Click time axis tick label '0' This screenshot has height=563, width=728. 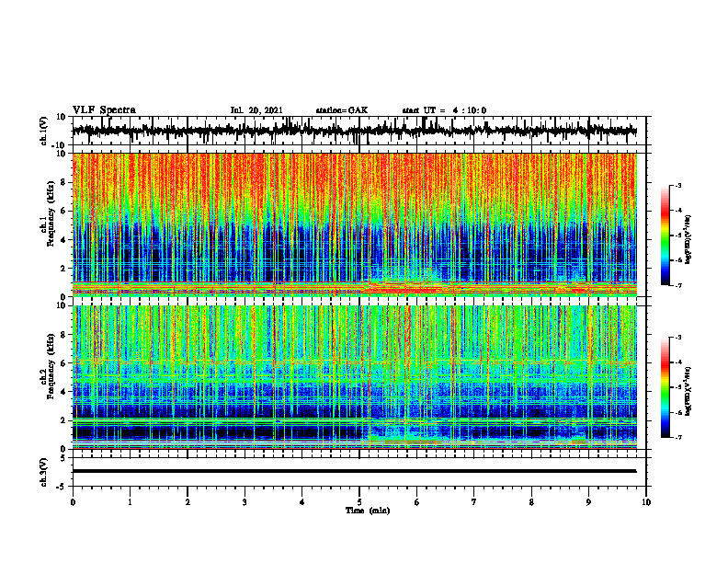pyautogui.click(x=73, y=502)
